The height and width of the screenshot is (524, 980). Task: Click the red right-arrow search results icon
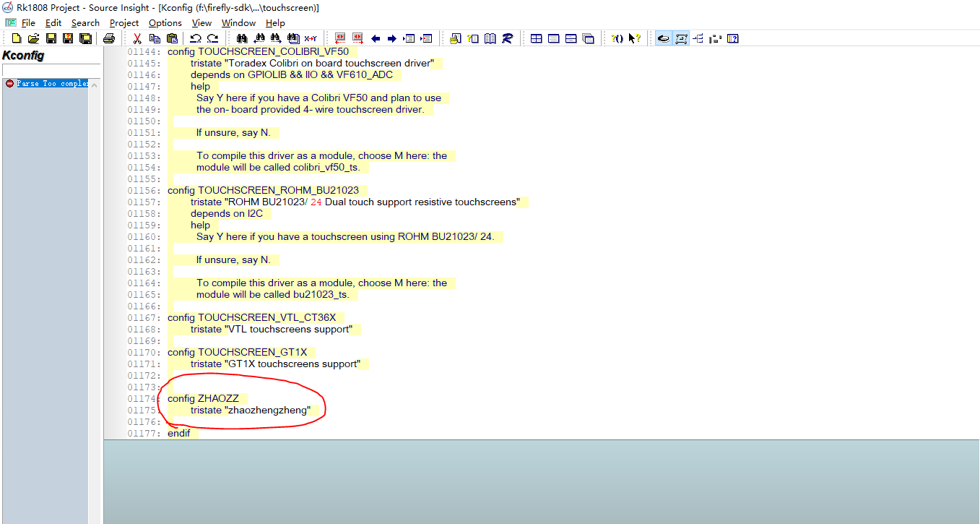tap(357, 38)
